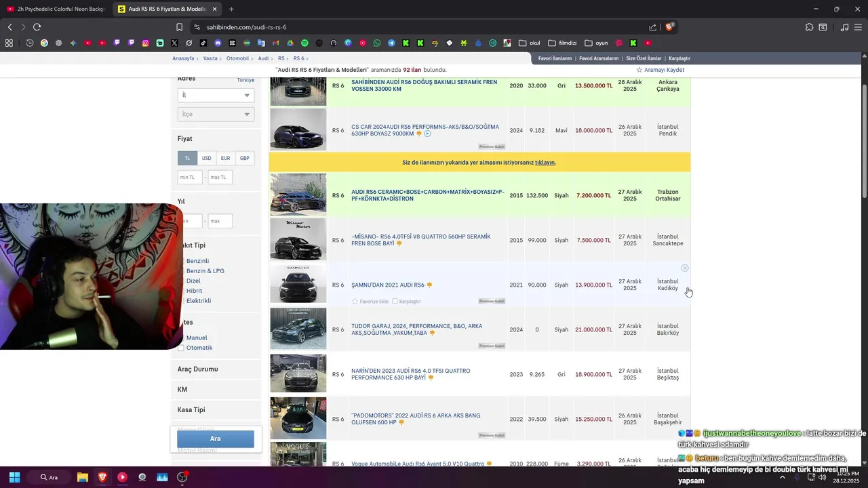Open the İl province dropdown
The height and width of the screenshot is (488, 868).
(x=216, y=96)
